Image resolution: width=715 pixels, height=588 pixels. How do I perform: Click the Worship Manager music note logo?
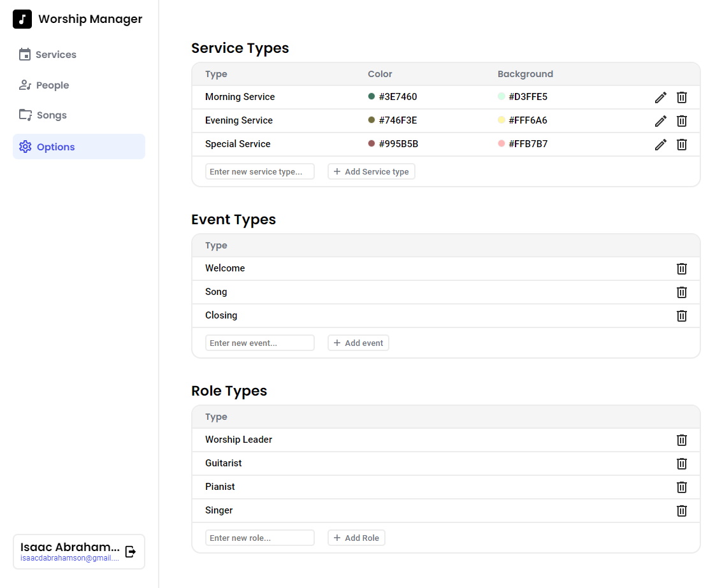(22, 19)
